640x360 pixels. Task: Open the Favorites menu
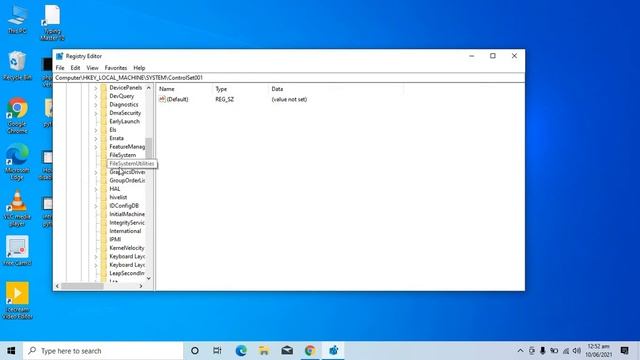click(x=116, y=68)
